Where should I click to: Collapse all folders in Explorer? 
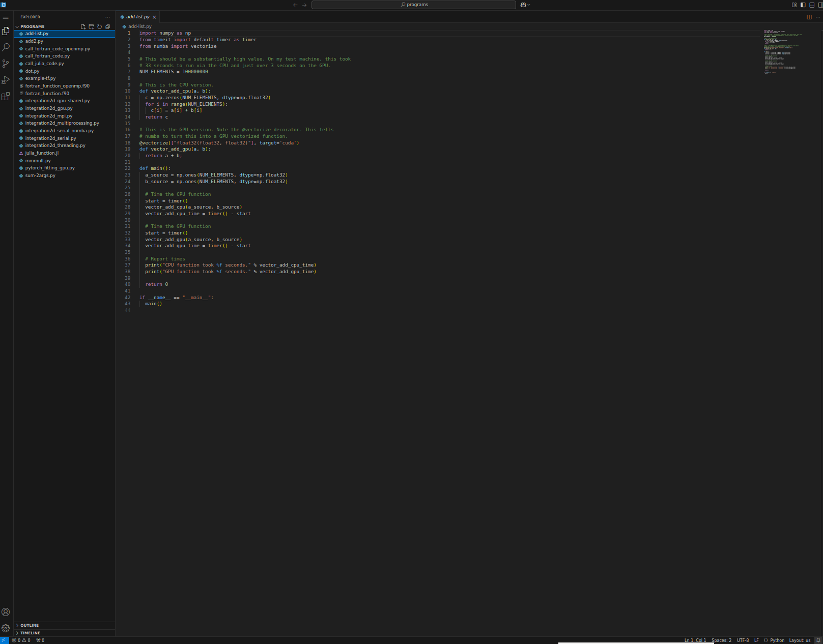point(108,26)
